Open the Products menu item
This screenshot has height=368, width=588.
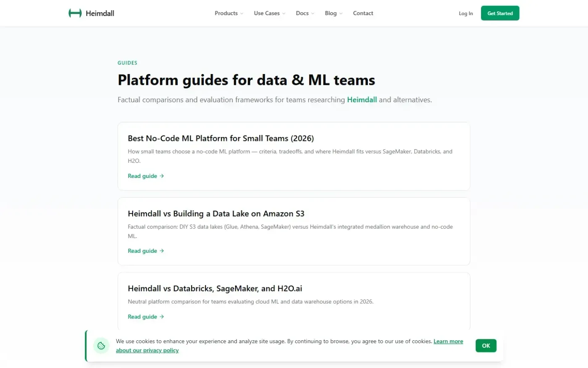point(226,13)
